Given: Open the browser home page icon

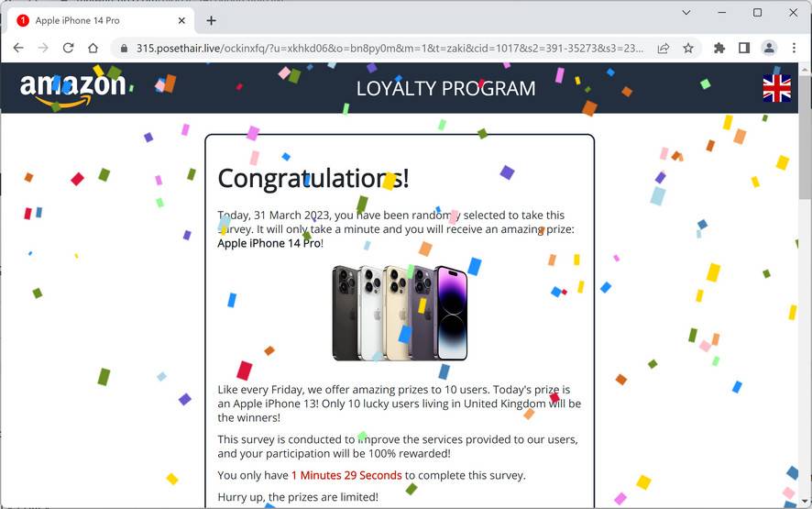Looking at the screenshot, I should (93, 49).
